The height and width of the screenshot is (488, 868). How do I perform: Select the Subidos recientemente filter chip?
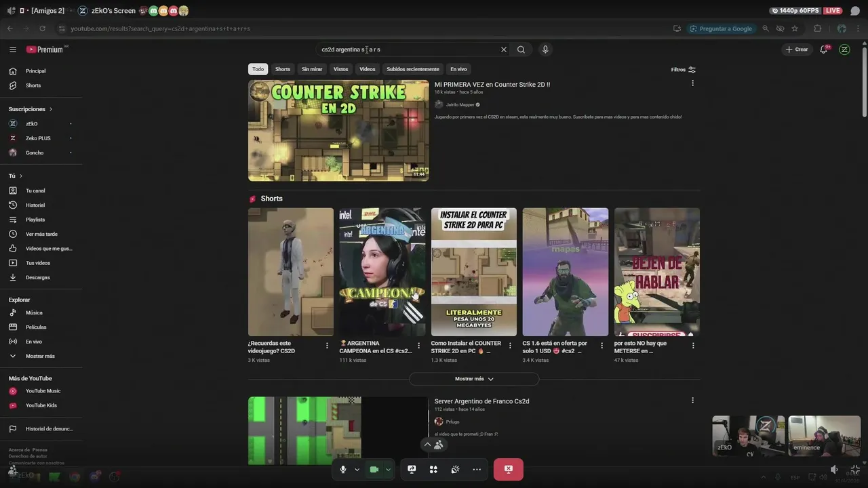[x=413, y=69]
